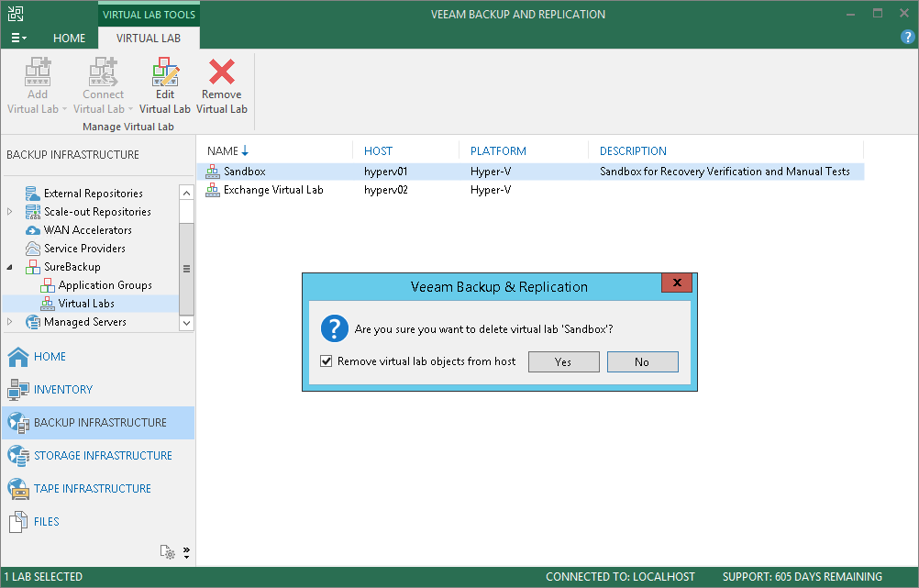Select the Virtual Labs tree icon

(48, 304)
